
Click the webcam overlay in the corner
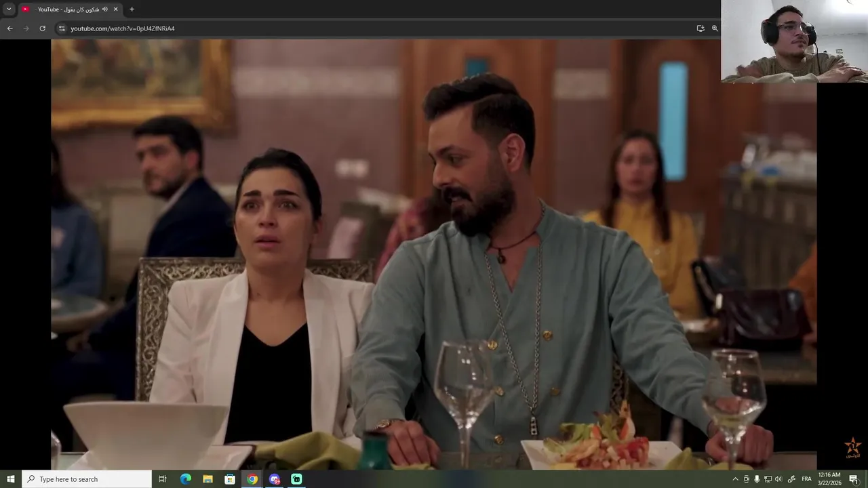(795, 41)
